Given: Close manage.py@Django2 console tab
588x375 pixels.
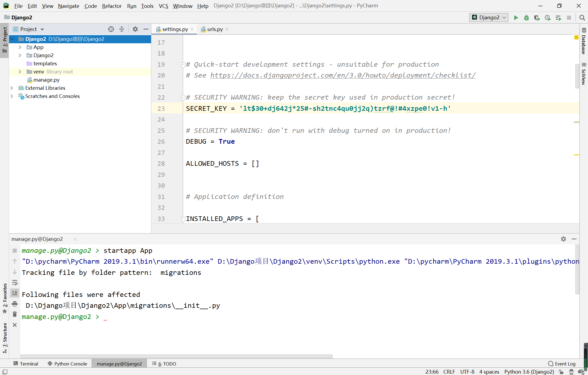Looking at the screenshot, I should 75,239.
